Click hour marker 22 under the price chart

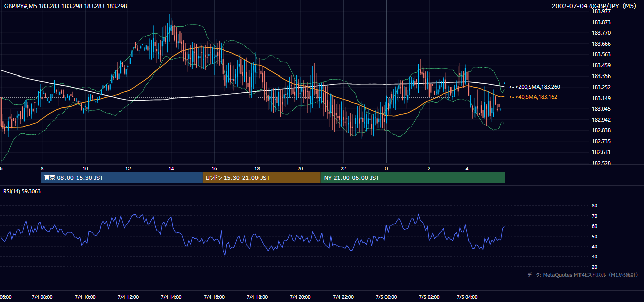pos(343,168)
